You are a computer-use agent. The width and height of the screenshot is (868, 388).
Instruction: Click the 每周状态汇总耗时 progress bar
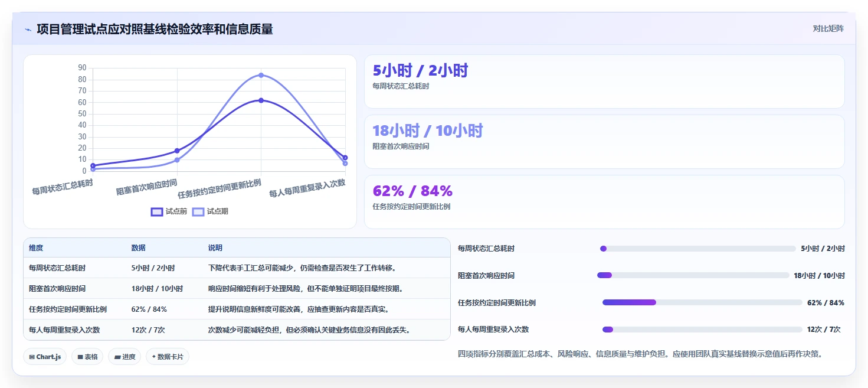[x=697, y=249]
